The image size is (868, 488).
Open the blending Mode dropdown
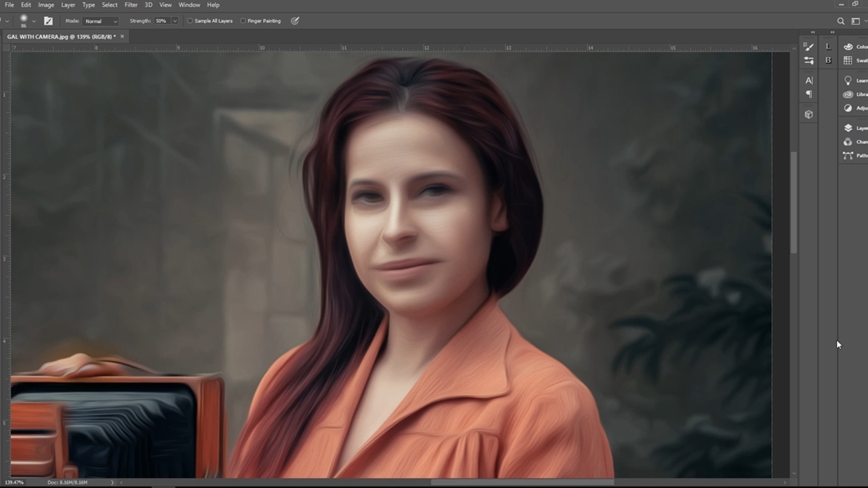tap(100, 21)
